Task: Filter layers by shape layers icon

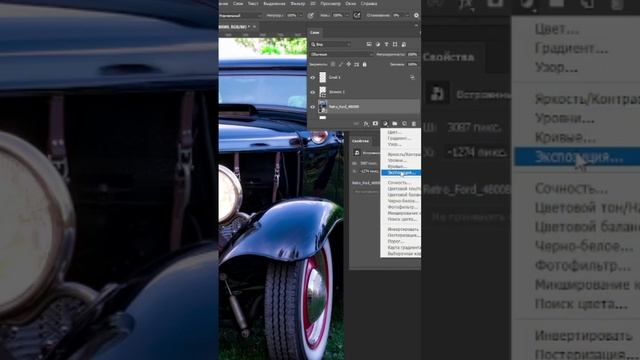Action: [x=395, y=44]
